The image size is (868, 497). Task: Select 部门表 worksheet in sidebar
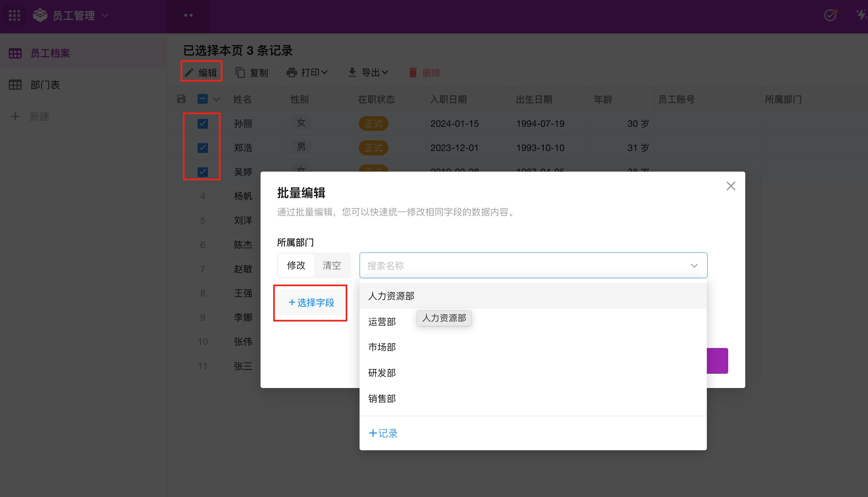83,85
